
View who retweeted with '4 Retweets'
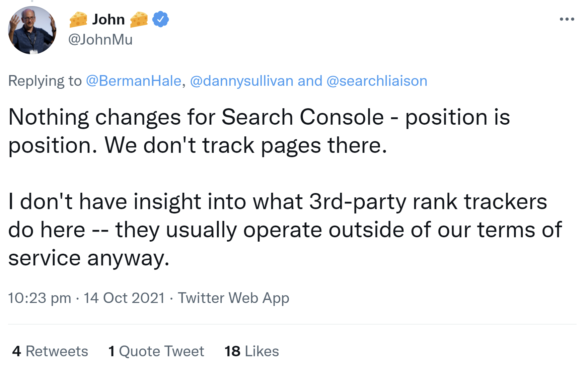[50, 351]
